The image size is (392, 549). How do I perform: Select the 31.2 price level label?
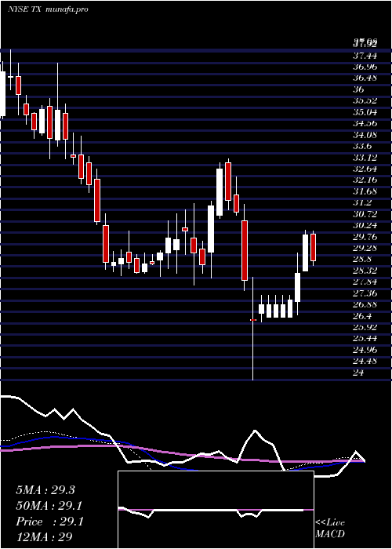click(x=362, y=202)
